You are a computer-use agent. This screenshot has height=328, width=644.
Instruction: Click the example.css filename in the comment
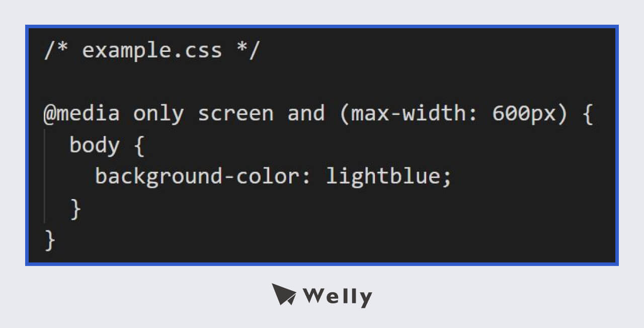pos(152,51)
